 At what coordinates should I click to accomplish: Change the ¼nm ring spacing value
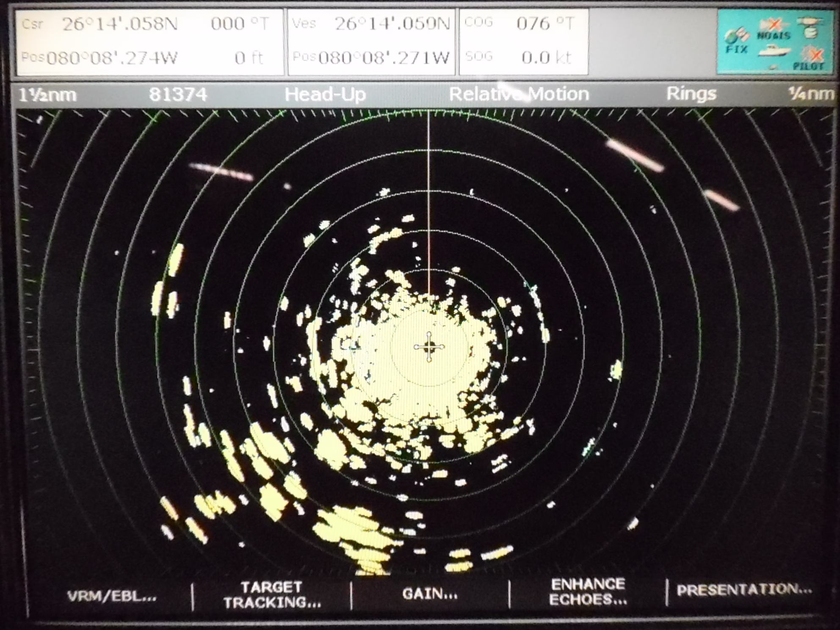pyautogui.click(x=810, y=94)
